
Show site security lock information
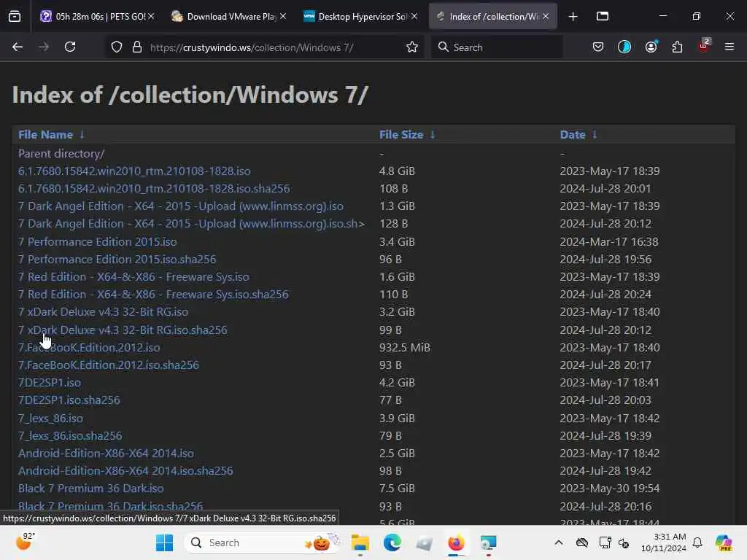[x=137, y=47]
